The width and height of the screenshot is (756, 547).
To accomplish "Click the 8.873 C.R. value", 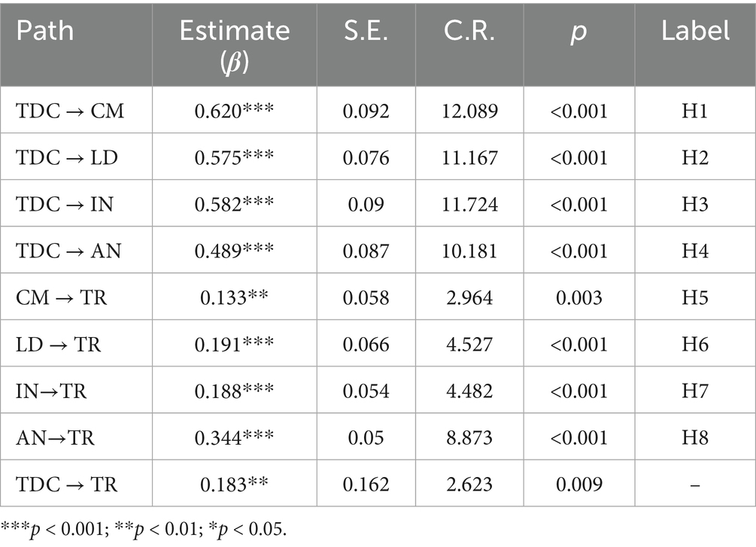I will pyautogui.click(x=470, y=437).
